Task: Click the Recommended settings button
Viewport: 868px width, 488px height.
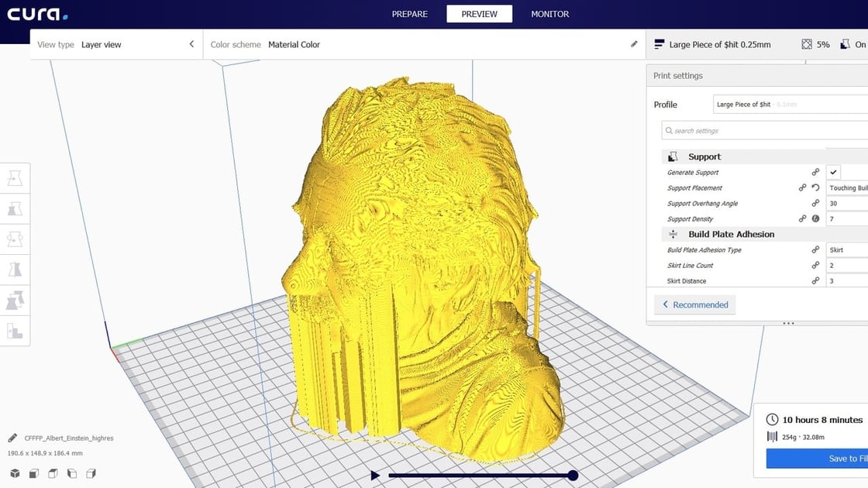Action: click(694, 304)
